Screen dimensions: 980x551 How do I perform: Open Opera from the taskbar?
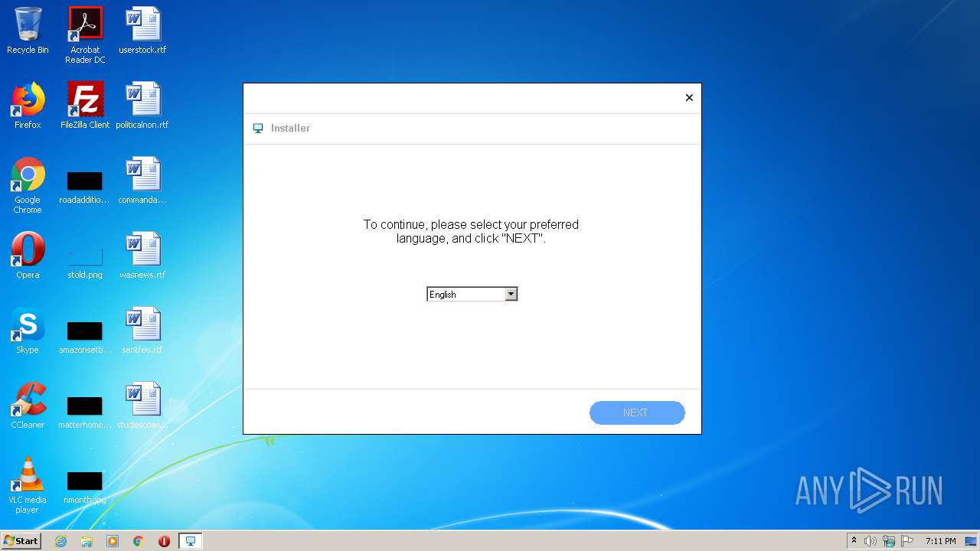pos(164,541)
